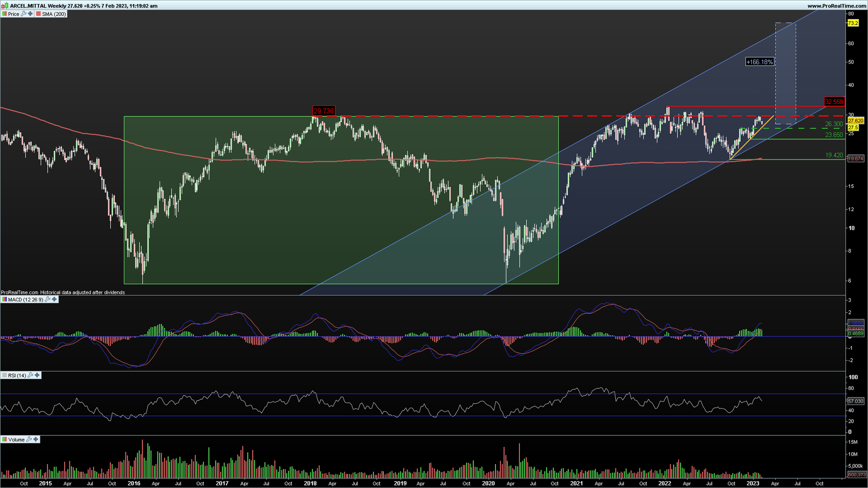868x488 pixels.
Task: Click the 2018 year label on time axis
Action: 310,484
